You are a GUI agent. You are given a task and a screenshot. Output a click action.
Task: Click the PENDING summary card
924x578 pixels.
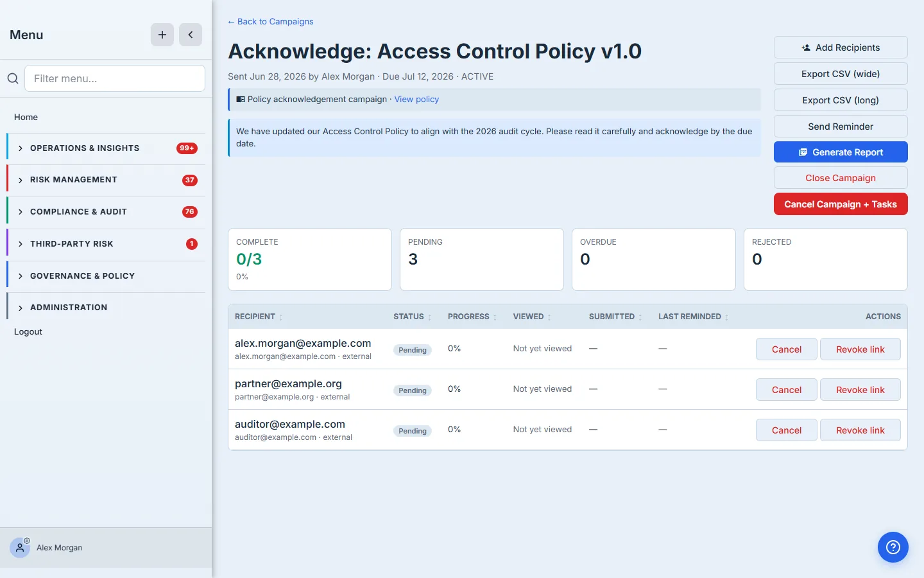482,259
